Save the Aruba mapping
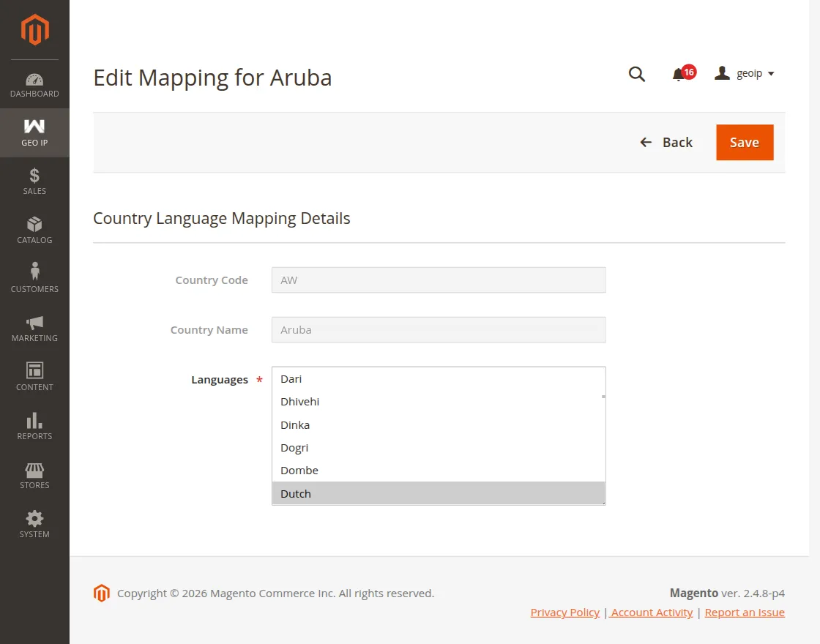The height and width of the screenshot is (644, 820). pos(745,142)
